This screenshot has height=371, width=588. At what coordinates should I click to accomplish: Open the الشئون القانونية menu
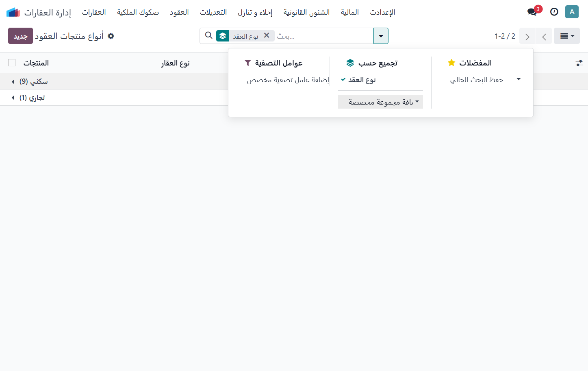[x=307, y=12]
